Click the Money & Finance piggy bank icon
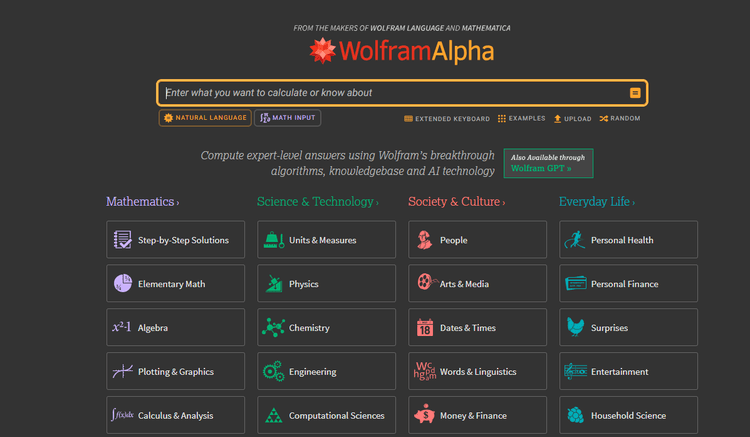The image size is (750, 437). point(424,414)
